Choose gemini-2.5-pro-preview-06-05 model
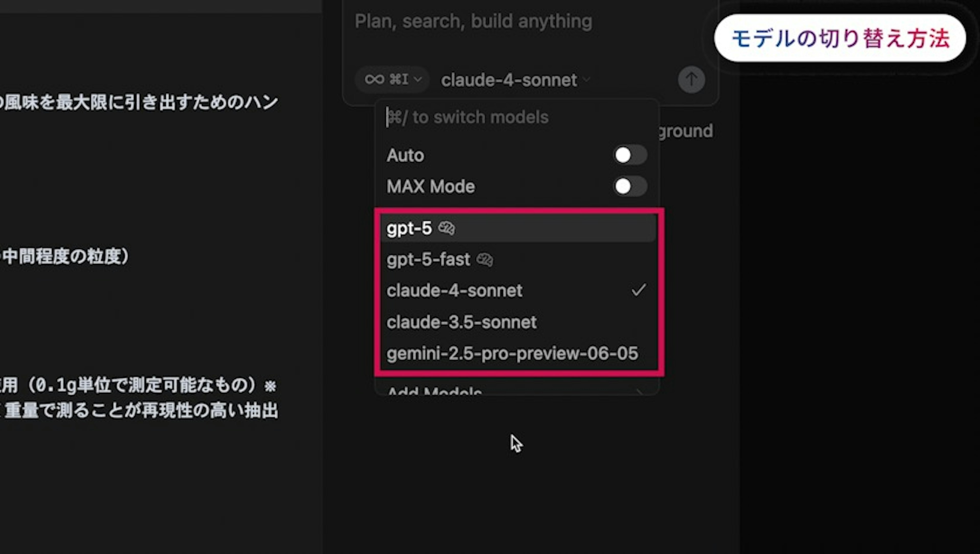The height and width of the screenshot is (554, 980). (512, 354)
